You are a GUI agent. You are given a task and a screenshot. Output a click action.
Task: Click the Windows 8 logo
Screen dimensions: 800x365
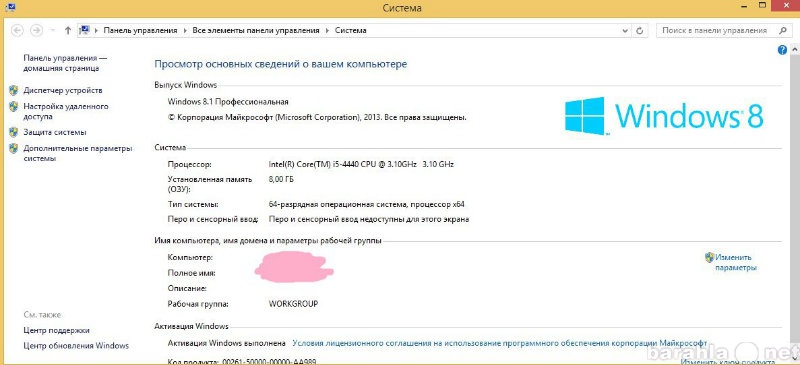click(663, 116)
